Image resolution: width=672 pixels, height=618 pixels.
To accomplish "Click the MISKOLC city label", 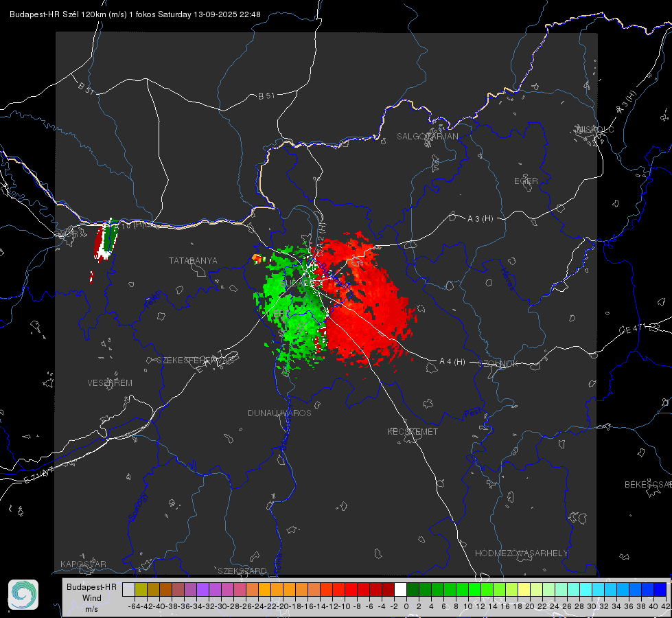I will (x=595, y=129).
